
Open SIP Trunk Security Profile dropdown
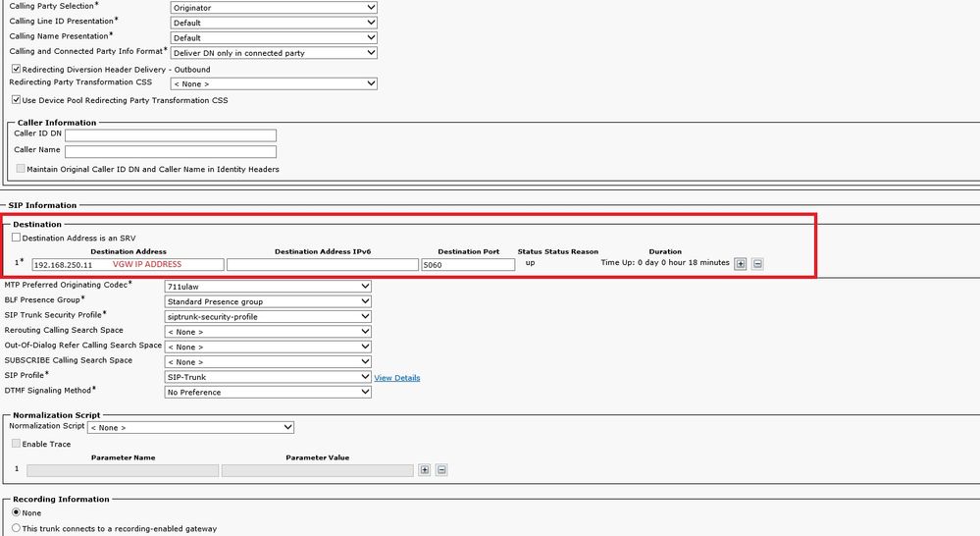click(x=268, y=316)
